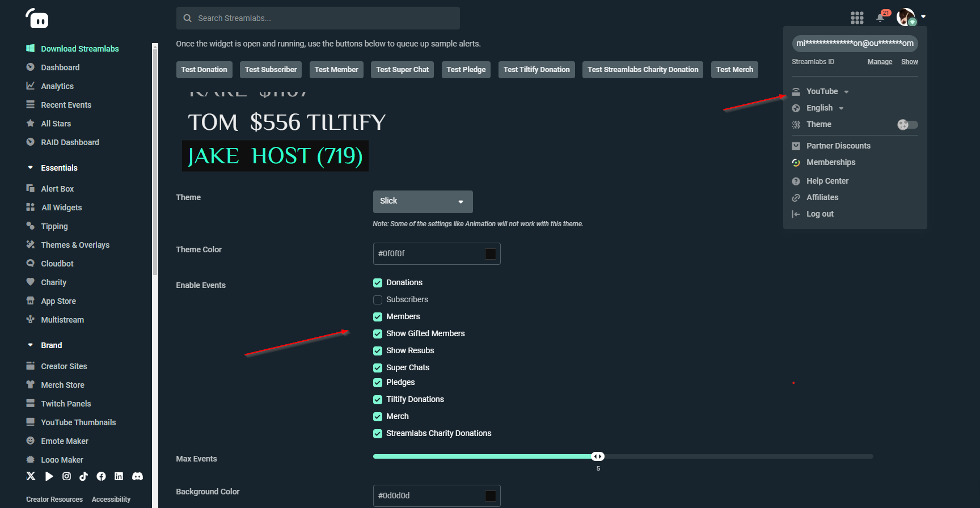This screenshot has height=508, width=980.
Task: Enable the Subscribers event checkbox
Action: pyautogui.click(x=378, y=300)
